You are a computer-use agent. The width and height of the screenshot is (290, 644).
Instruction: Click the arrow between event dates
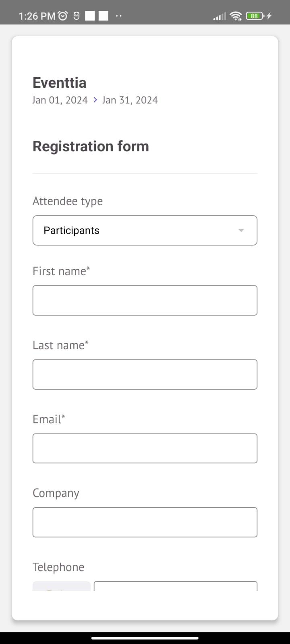(x=95, y=100)
